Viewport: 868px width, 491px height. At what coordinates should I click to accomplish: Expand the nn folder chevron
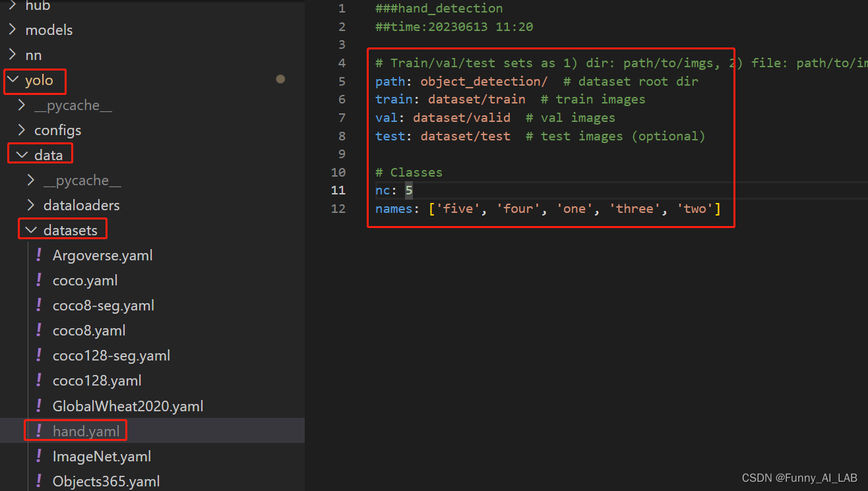point(13,55)
